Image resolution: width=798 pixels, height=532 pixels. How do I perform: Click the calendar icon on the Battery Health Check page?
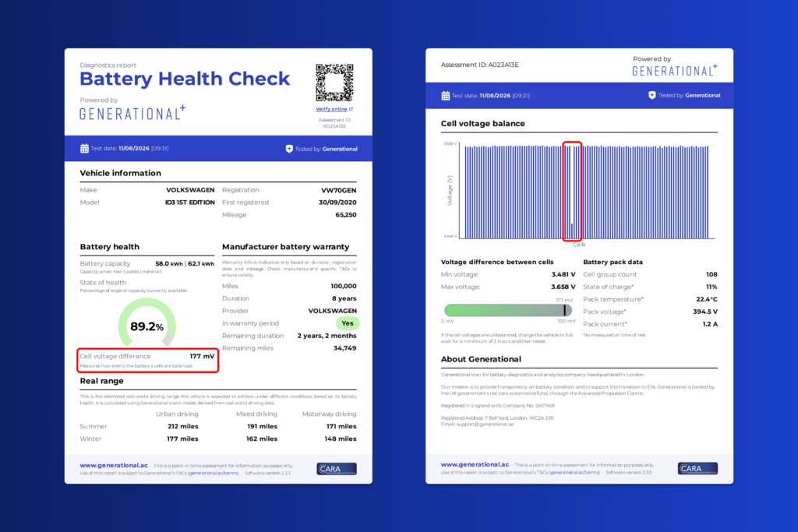coord(84,149)
